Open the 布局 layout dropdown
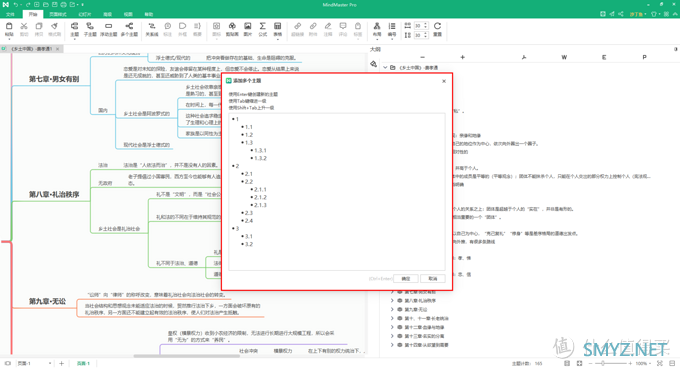 377,29
